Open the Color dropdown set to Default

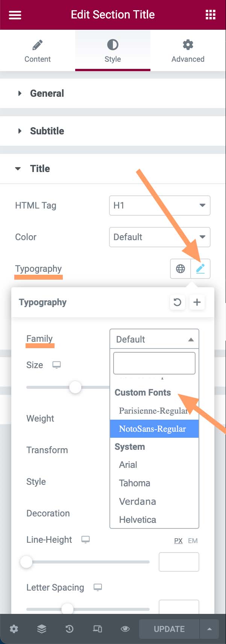click(159, 237)
